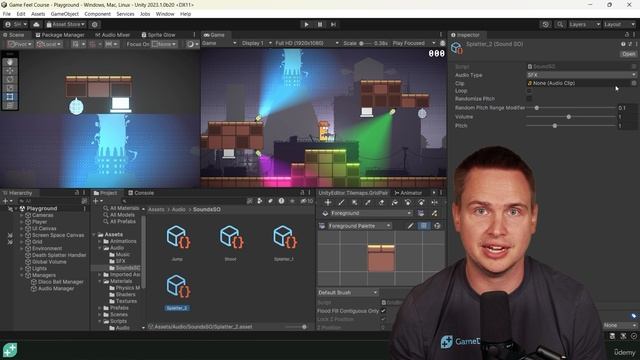Select the tile palette Box Fill tool

coord(354,202)
